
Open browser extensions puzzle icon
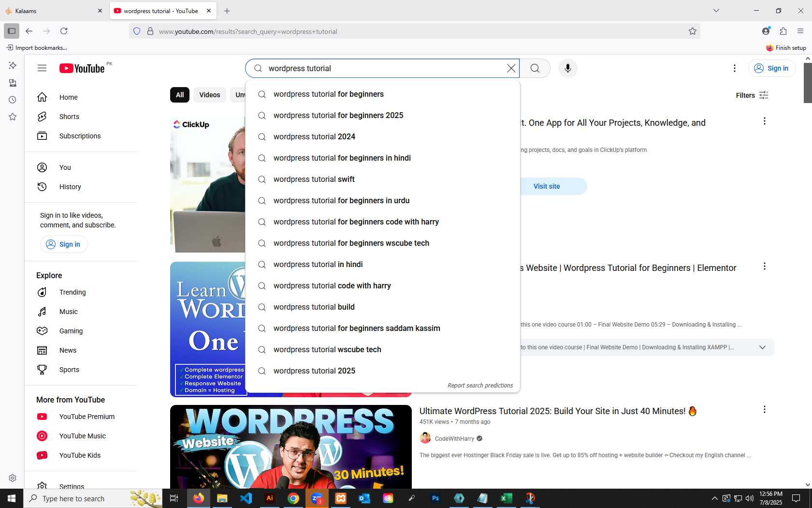(783, 31)
